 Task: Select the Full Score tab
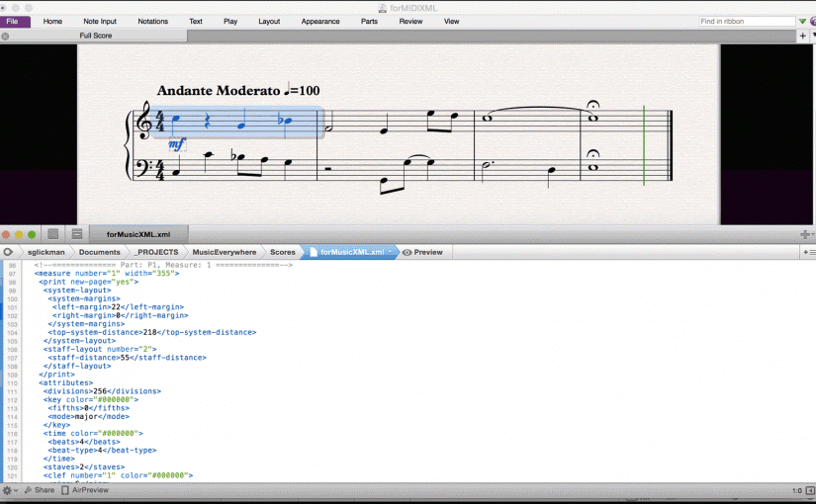coord(96,36)
